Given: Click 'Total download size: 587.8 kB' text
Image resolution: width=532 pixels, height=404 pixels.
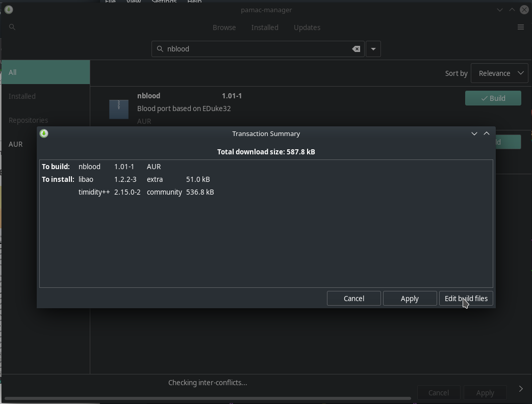Looking at the screenshot, I should point(266,152).
